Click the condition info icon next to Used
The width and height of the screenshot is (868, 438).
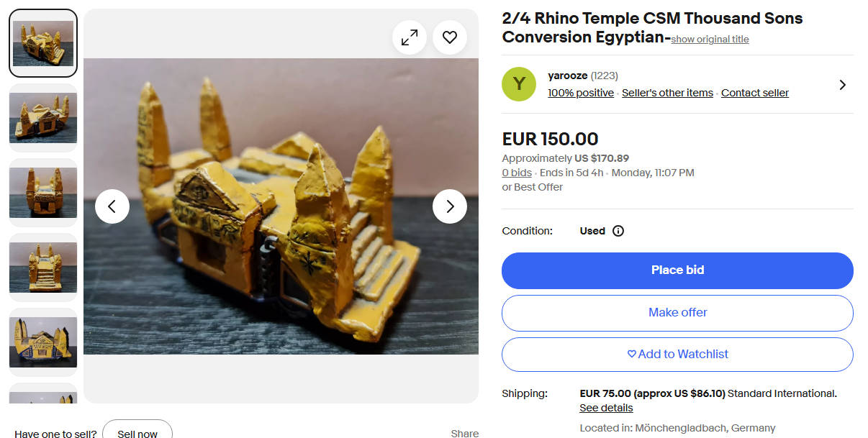click(618, 231)
